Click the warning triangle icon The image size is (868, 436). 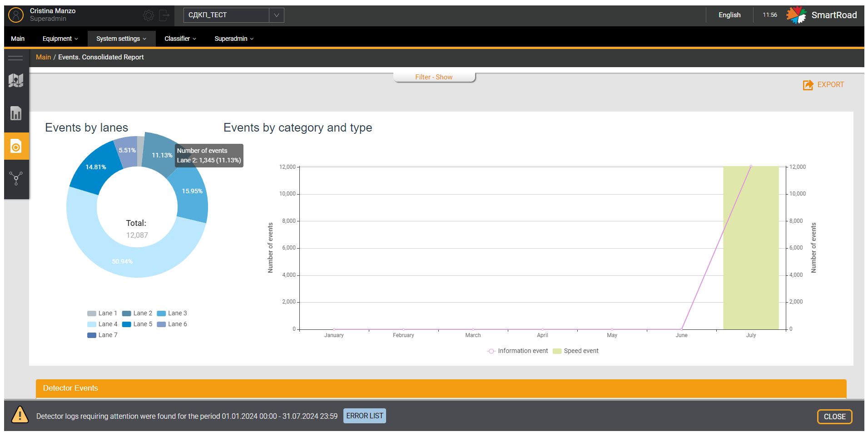tap(20, 415)
